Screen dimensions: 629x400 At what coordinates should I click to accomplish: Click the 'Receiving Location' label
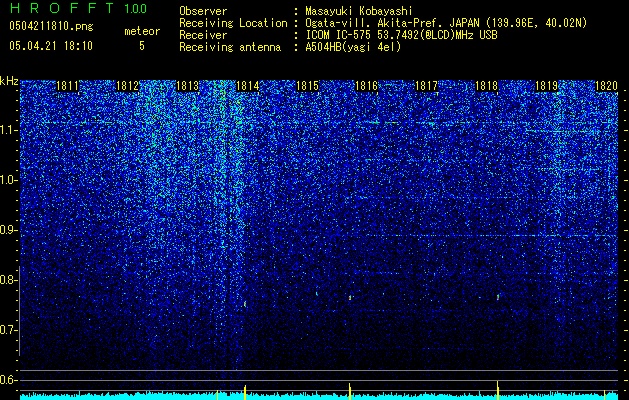click(233, 23)
